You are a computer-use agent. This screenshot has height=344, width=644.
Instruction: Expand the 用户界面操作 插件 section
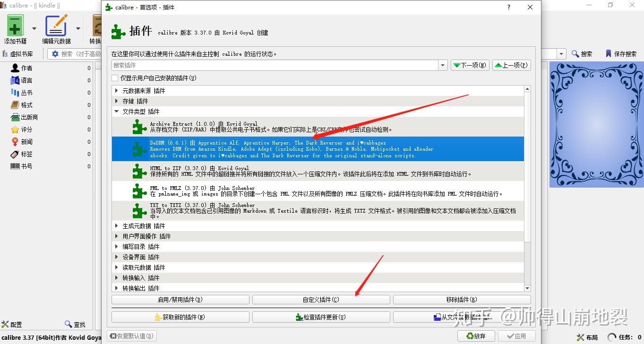[x=116, y=236]
